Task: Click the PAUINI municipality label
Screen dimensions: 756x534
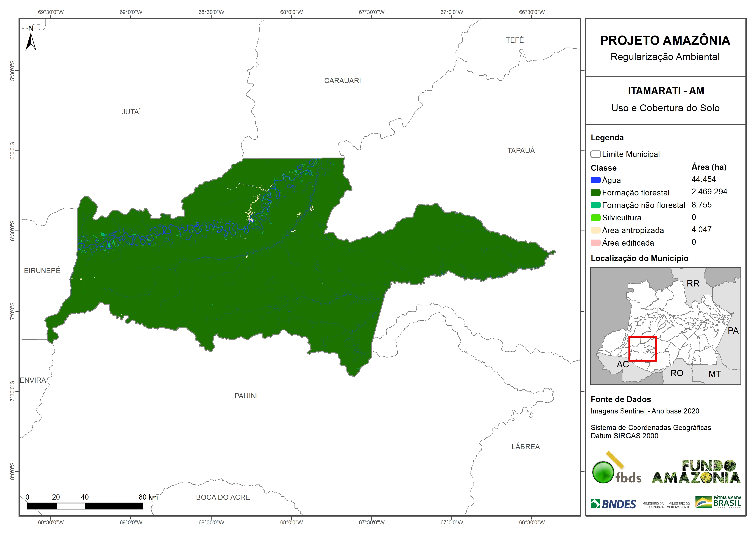Action: click(x=246, y=396)
